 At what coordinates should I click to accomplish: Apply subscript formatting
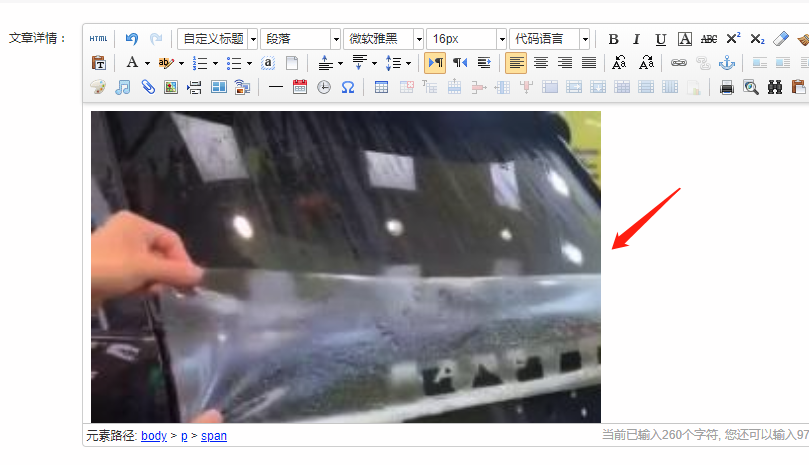757,39
